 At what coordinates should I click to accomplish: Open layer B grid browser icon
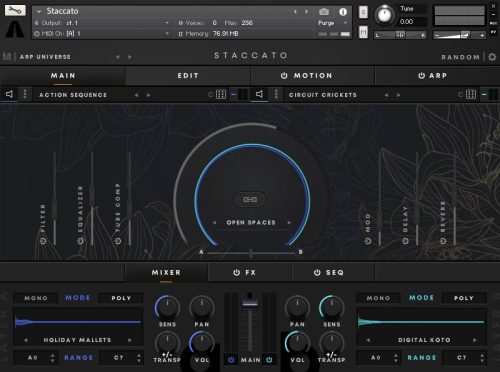pyautogui.click(x=471, y=95)
